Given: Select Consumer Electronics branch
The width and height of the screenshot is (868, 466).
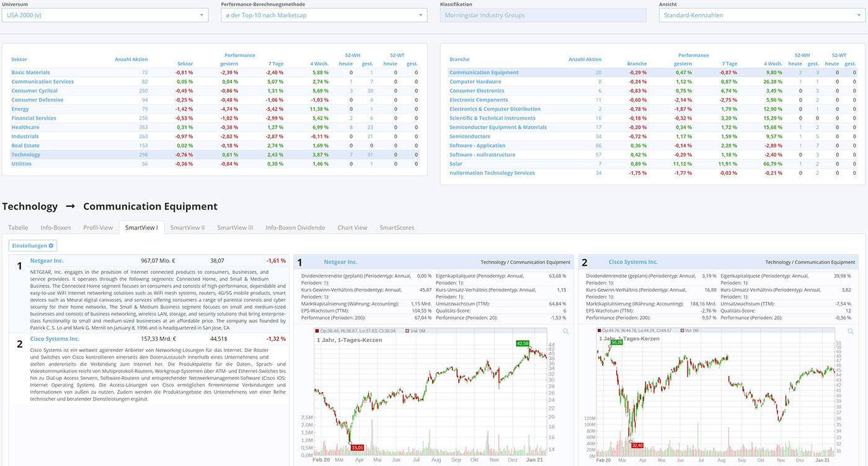Looking at the screenshot, I should tap(477, 90).
